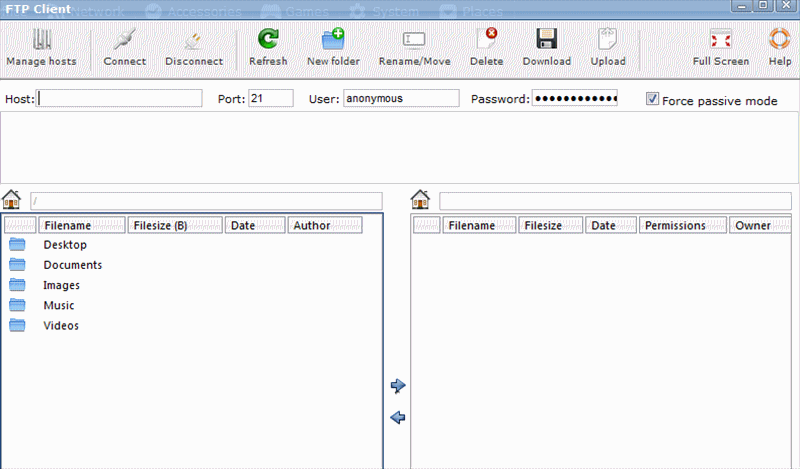This screenshot has width=800, height=469.
Task: Focus the Port number field
Action: (270, 98)
